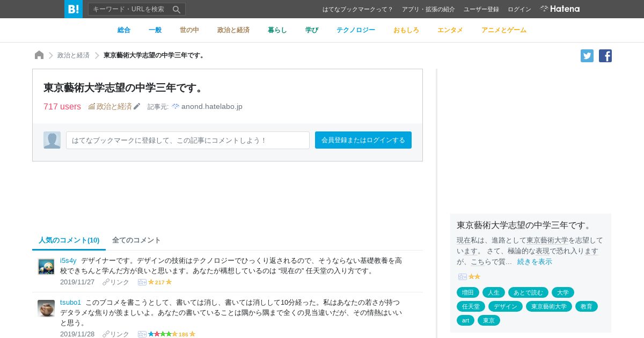This screenshot has height=338, width=644.
Task: Click ログイン in the header
Action: [519, 9]
